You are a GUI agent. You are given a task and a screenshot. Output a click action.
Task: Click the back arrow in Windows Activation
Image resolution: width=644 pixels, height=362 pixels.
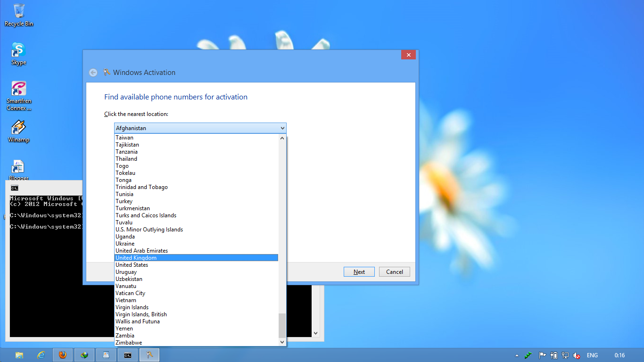pyautogui.click(x=93, y=73)
